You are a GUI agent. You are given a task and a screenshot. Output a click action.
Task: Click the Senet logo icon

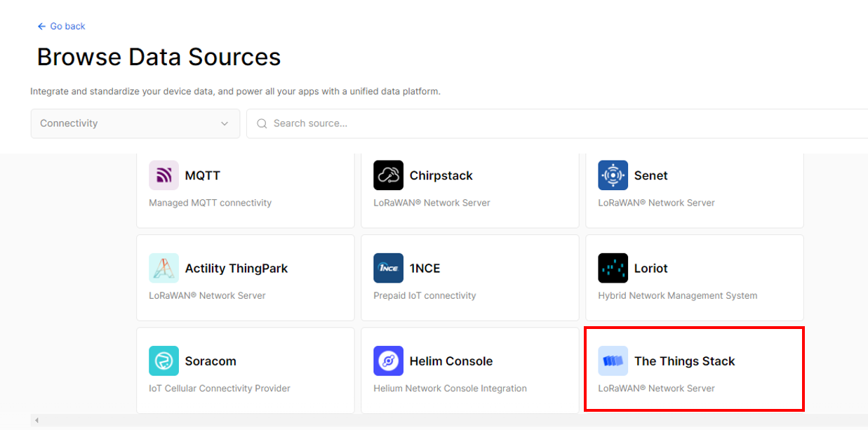pos(613,175)
